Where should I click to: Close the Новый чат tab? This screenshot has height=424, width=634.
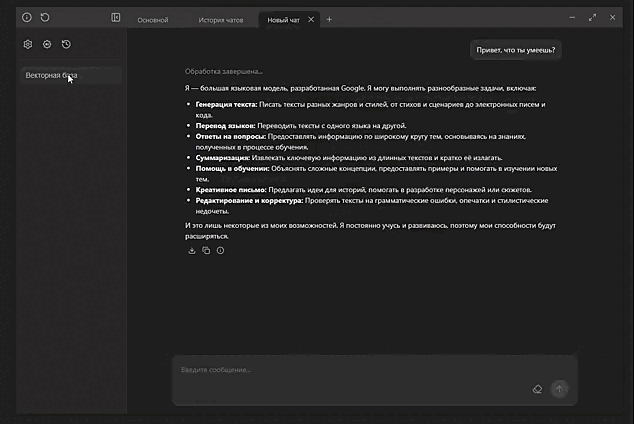311,19
